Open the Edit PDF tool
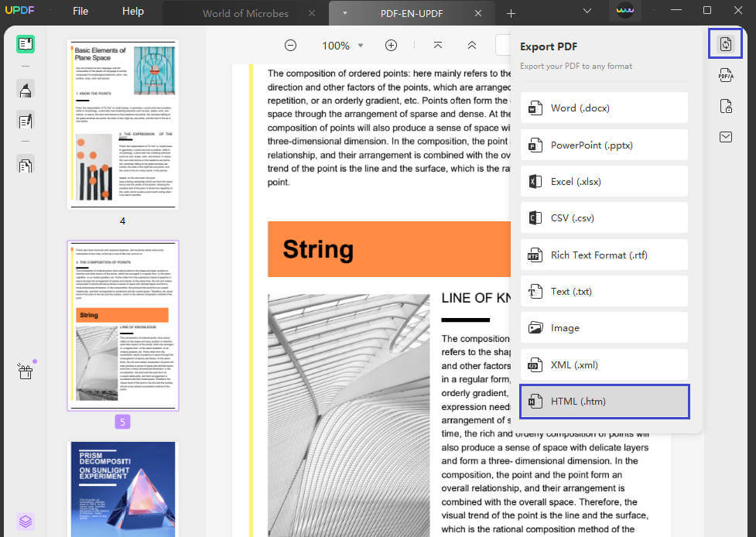Viewport: 756px width, 537px height. coord(26,121)
